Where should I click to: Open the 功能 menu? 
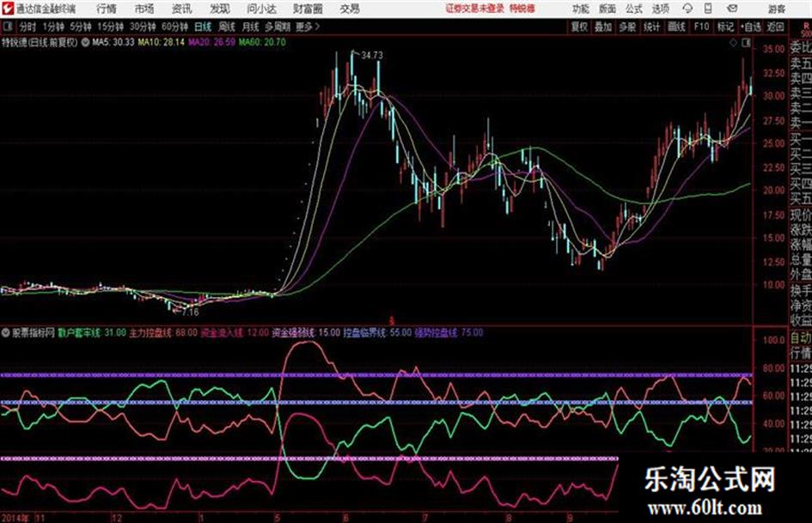tap(581, 9)
